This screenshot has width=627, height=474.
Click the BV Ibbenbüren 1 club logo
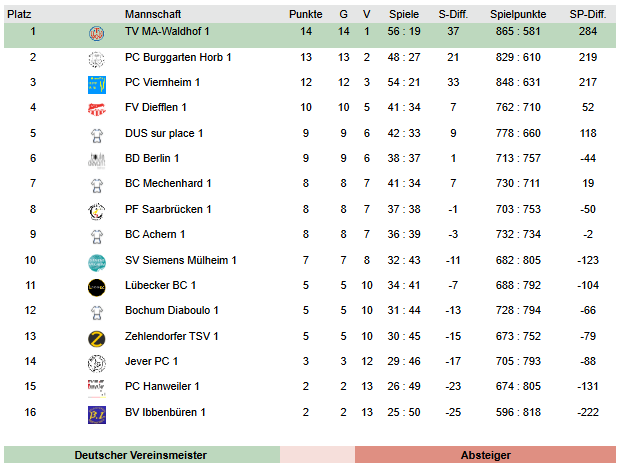click(x=96, y=413)
